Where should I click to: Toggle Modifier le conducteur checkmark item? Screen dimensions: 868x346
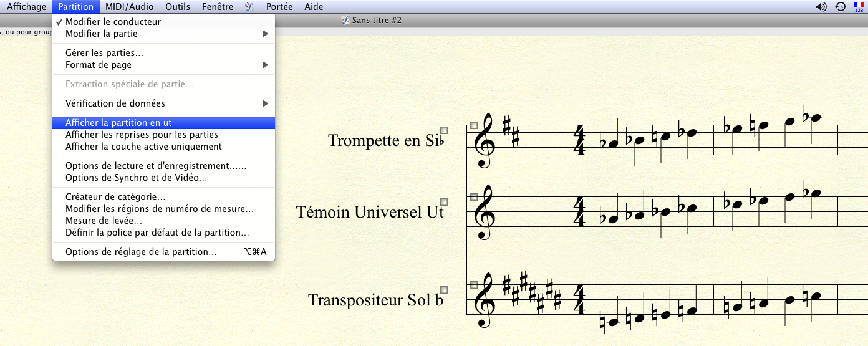coord(163,22)
